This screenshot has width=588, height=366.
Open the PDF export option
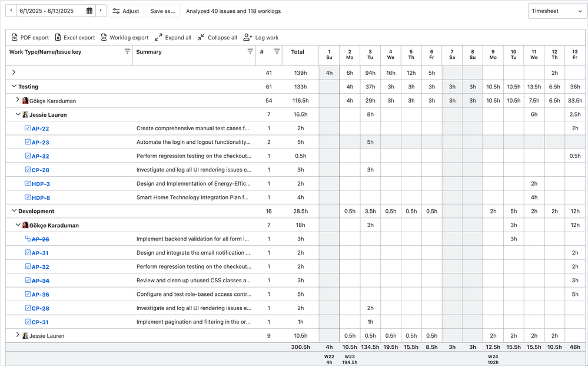(29, 37)
